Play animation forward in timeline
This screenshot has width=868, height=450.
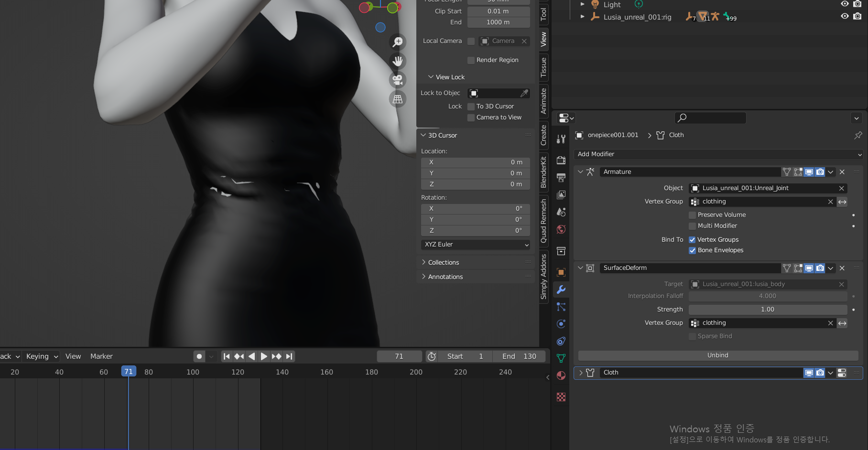pyautogui.click(x=264, y=356)
